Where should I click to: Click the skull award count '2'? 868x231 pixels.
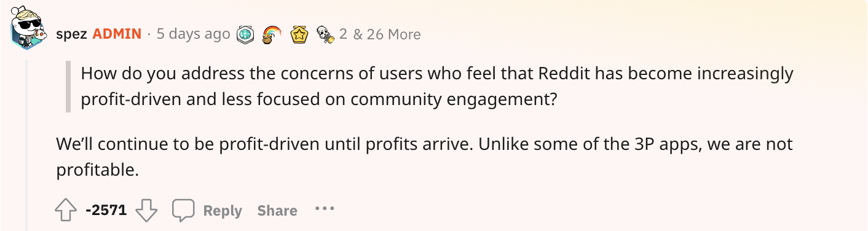[343, 34]
